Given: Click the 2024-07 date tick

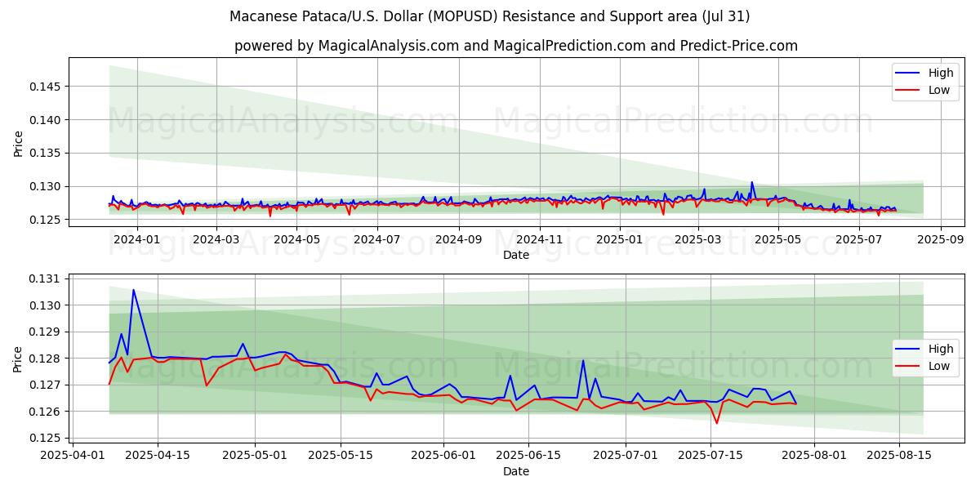Looking at the screenshot, I should [x=377, y=239].
